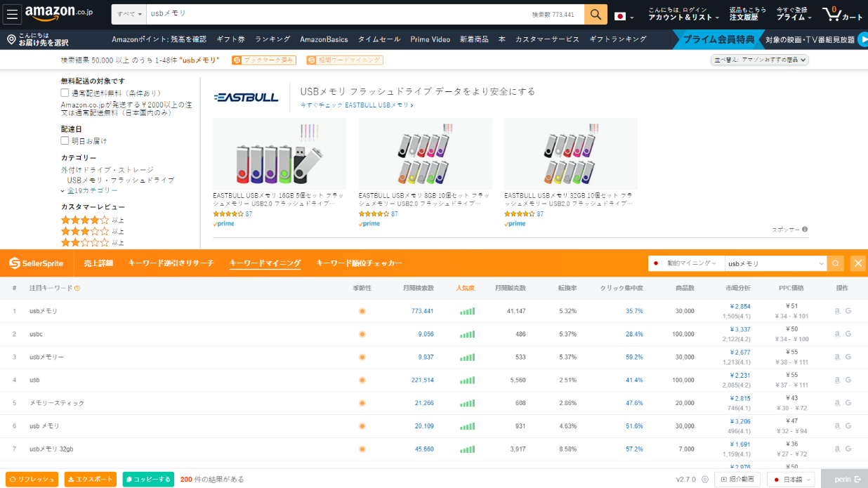868x488 pixels.
Task: Search メモリースティック on Google
Action: tap(848, 403)
